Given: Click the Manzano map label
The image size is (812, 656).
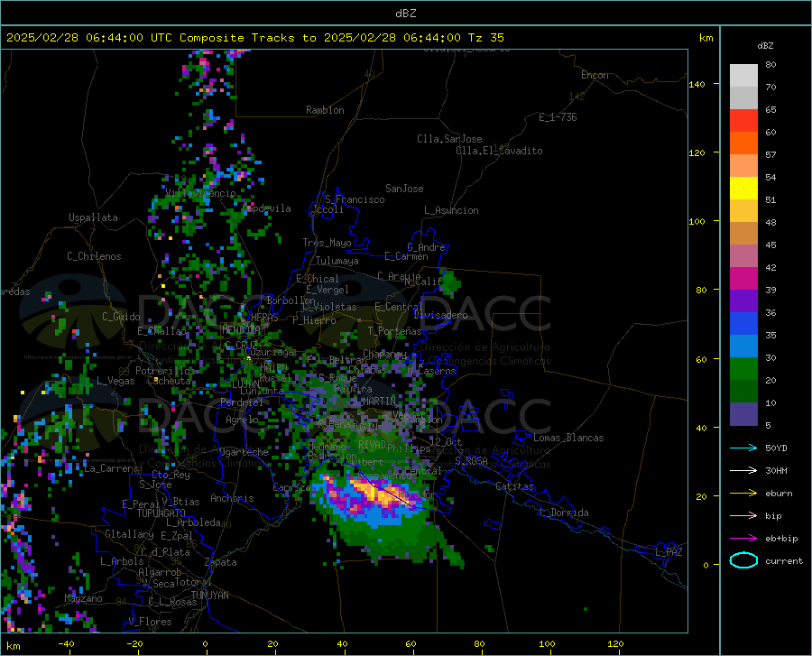Looking at the screenshot, I should [x=83, y=598].
